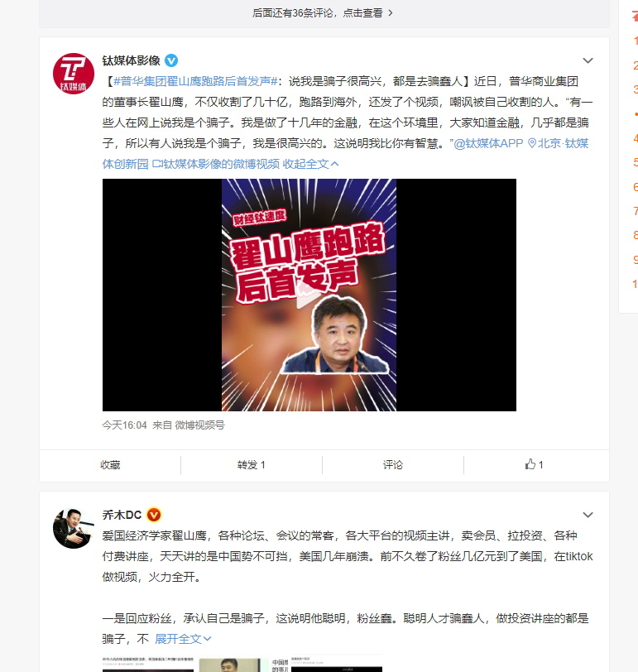
Task: Open 评论 on 钛媒体影像 post
Action: [392, 465]
